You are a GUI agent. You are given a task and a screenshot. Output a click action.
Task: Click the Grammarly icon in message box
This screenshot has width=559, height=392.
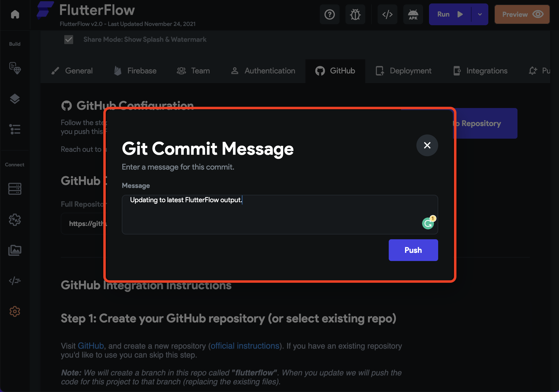(x=428, y=223)
